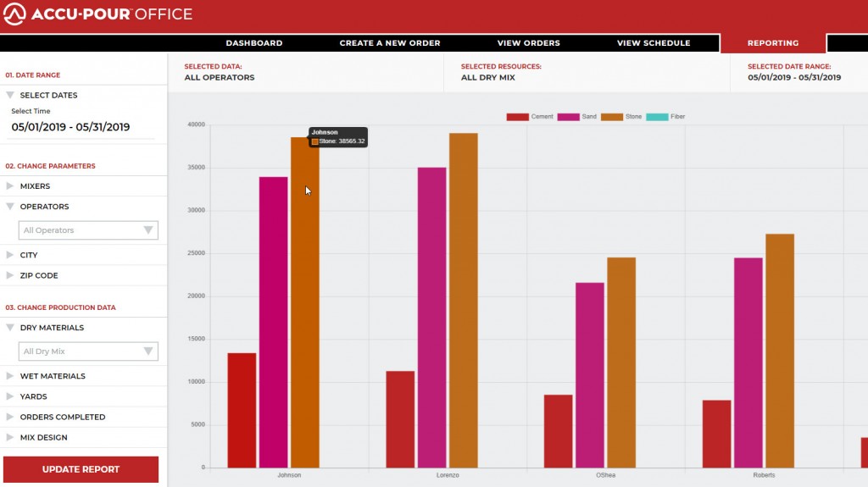Image resolution: width=868 pixels, height=487 pixels.
Task: Click Johnson's Cement bar in chart
Action: [x=242, y=411]
